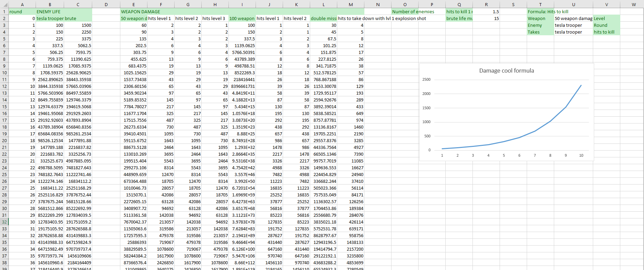644x270 pixels.
Task: Click the 'hits level 3' cell
Action: (x=215, y=18)
